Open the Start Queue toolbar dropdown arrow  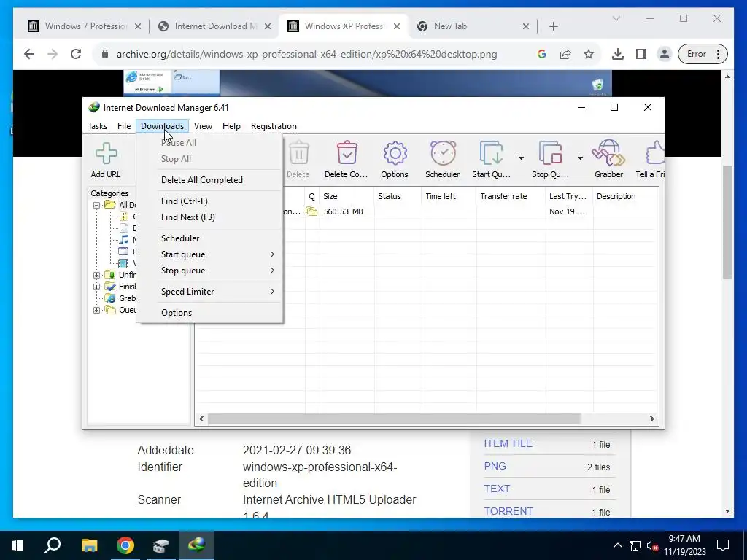point(521,158)
